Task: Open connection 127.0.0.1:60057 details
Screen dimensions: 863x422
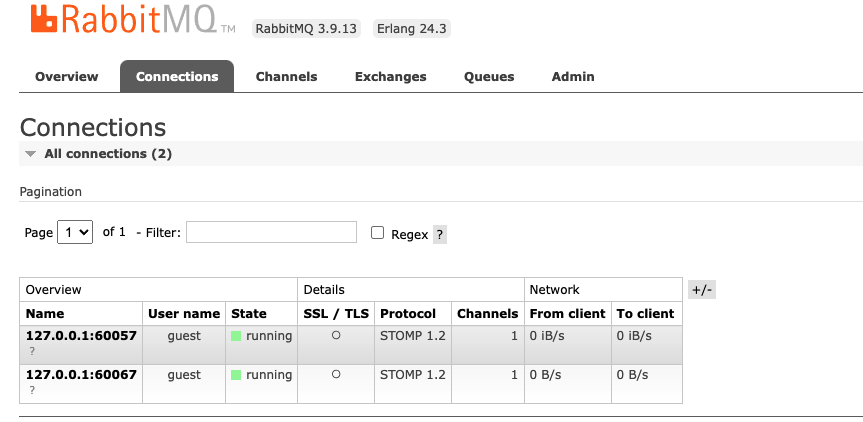Action: click(x=81, y=336)
